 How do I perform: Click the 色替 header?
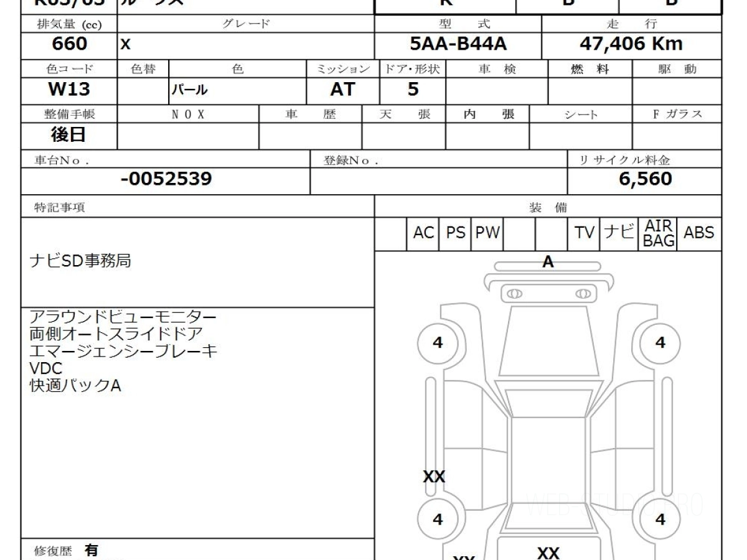(x=143, y=69)
